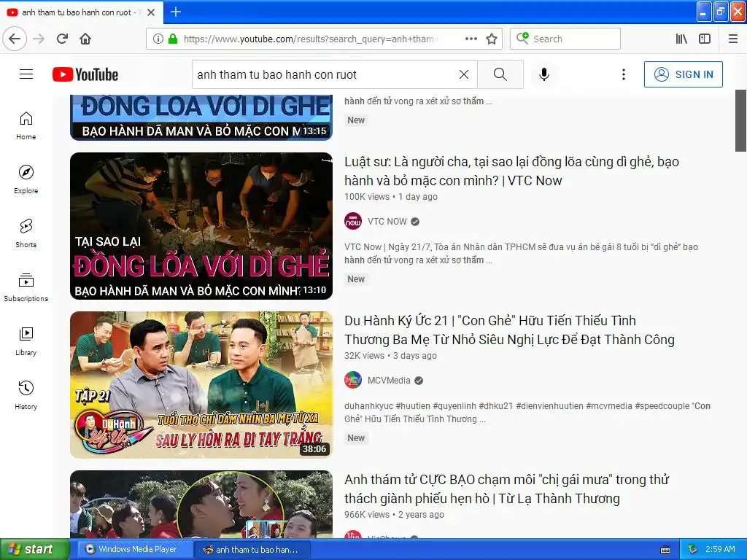
Task: Open the 'Luật sư: Là người cha' video title
Action: pos(511,171)
